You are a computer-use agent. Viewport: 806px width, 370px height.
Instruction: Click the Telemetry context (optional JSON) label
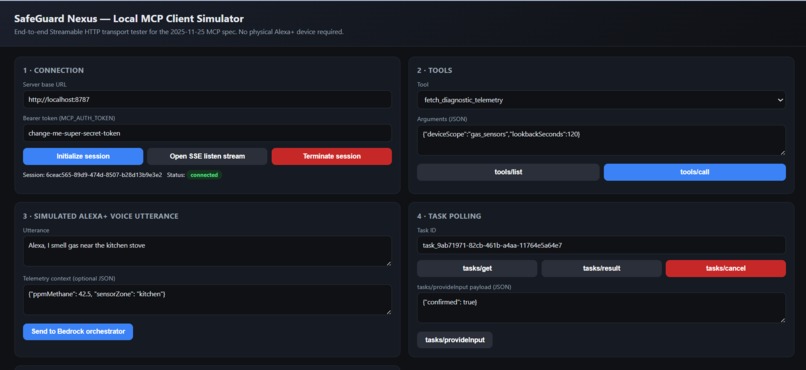click(69, 279)
